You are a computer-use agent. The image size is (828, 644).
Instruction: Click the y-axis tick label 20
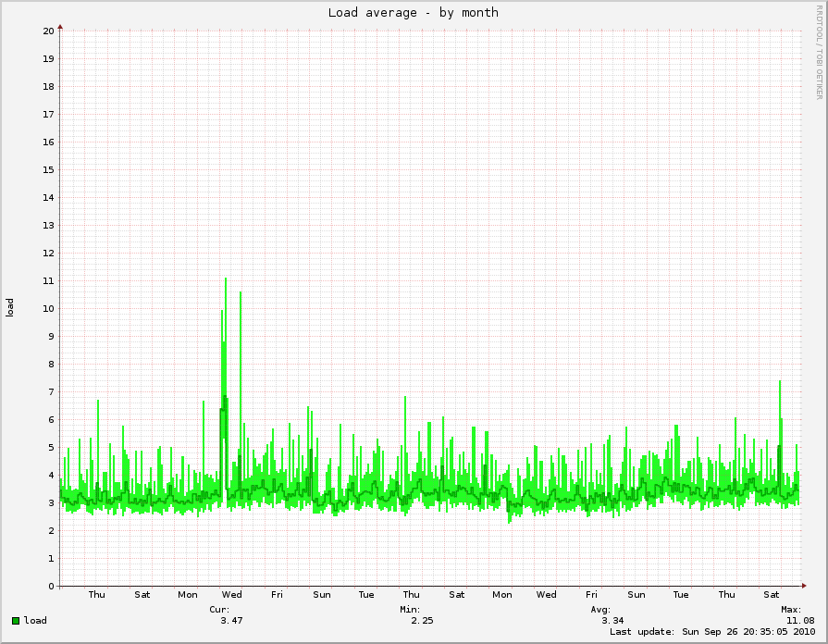pos(49,31)
